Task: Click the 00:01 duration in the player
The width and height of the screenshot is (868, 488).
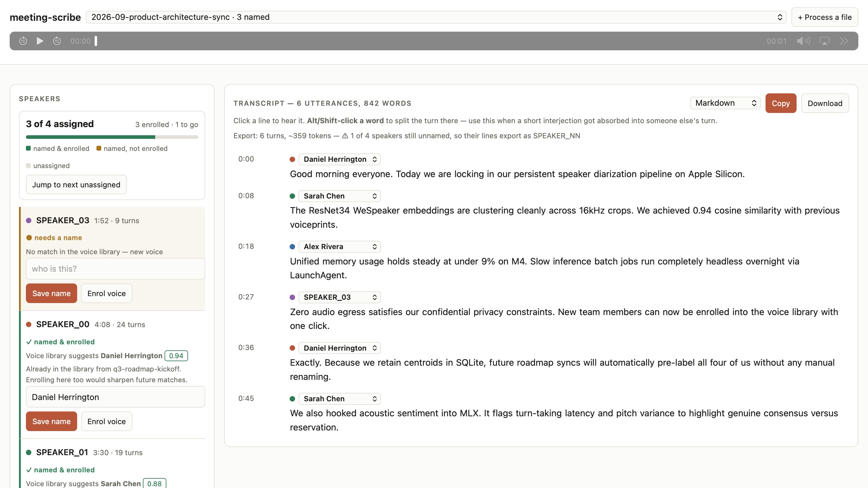Action: 777,41
